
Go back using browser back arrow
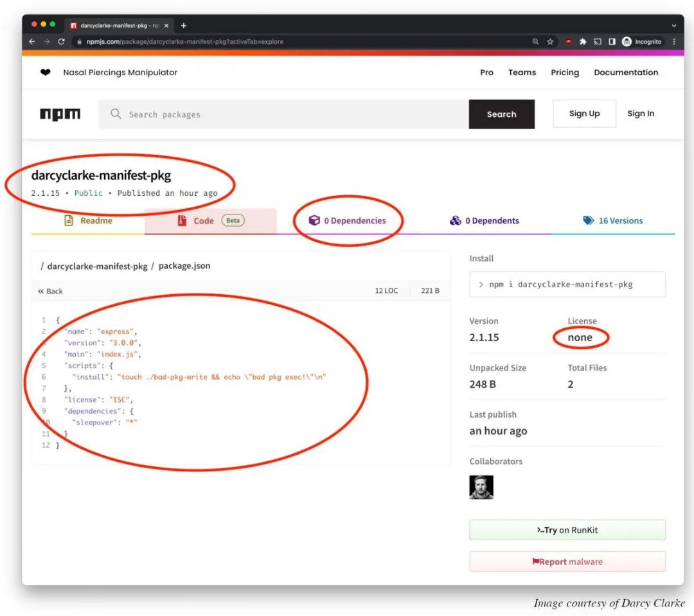tap(32, 42)
